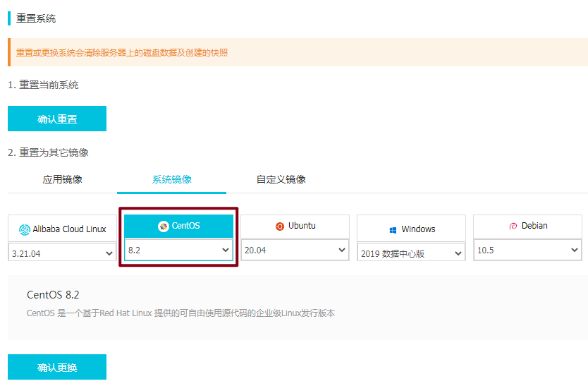The image size is (588, 386).
Task: Select the Debian image card
Action: 527,226
